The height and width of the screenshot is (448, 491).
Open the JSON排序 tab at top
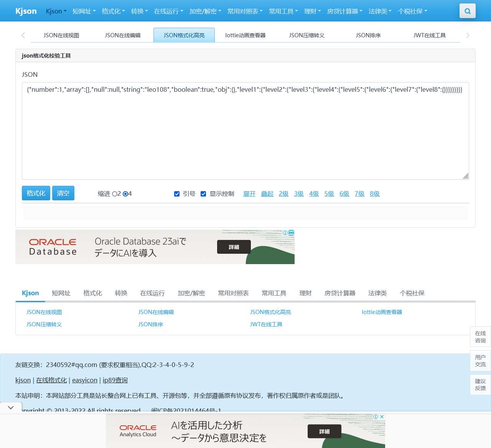point(368,35)
